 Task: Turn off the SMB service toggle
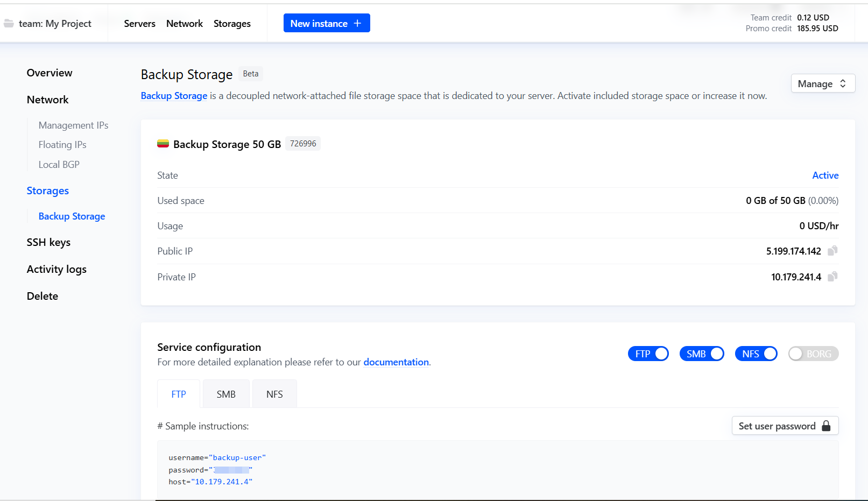point(702,354)
